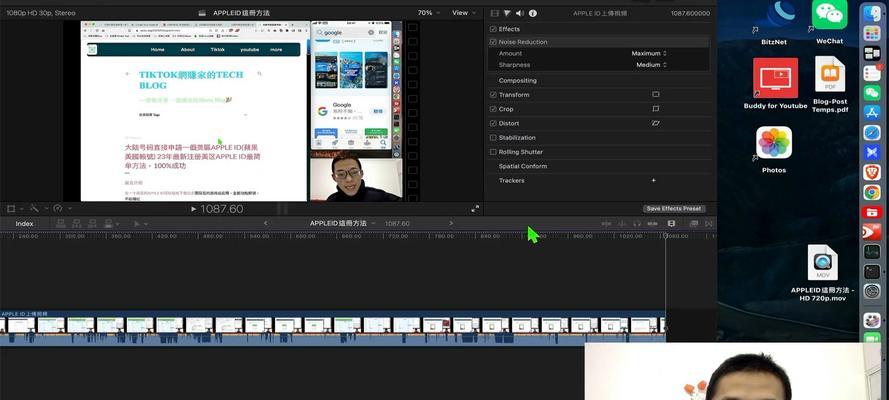Click the timeline playhead marker

(666, 236)
